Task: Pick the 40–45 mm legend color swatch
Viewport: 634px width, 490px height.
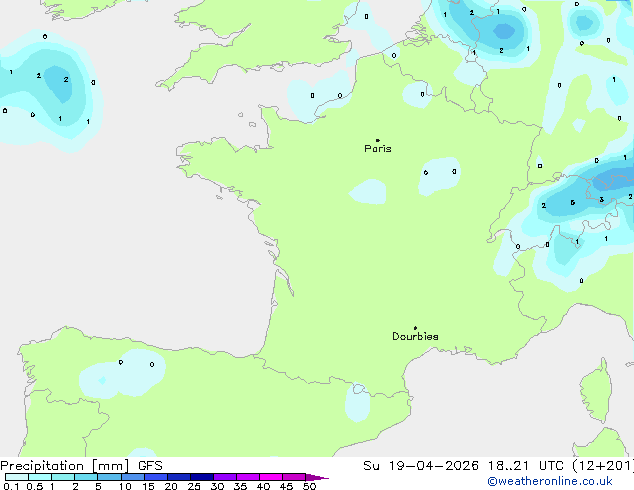Action: click(x=271, y=477)
